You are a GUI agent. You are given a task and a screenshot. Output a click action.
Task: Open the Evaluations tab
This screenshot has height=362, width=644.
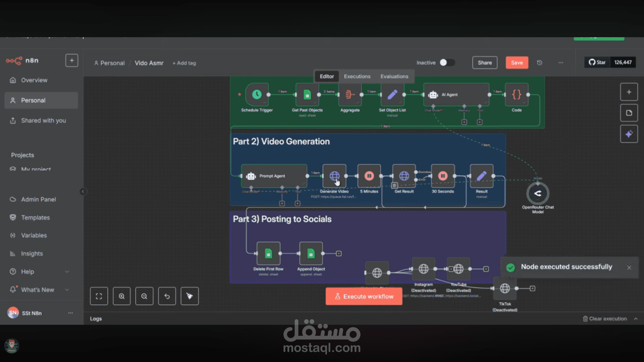click(x=394, y=76)
